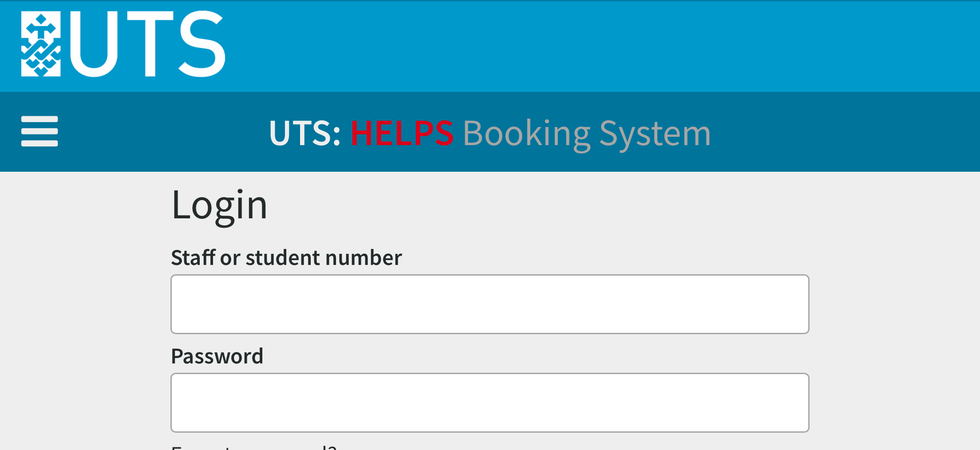Click the letter U in UTS logo
The image size is (980, 450).
94,44
